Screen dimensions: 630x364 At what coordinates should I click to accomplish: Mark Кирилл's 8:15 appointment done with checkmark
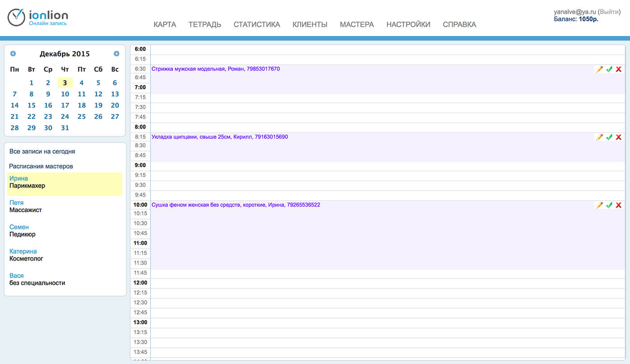point(609,137)
